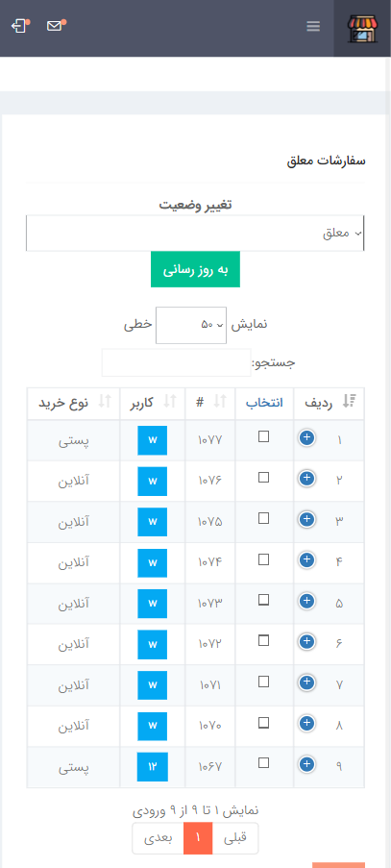Screen dimensions: 391x868
Task: Expand row 1 plus icon
Action: point(306,438)
